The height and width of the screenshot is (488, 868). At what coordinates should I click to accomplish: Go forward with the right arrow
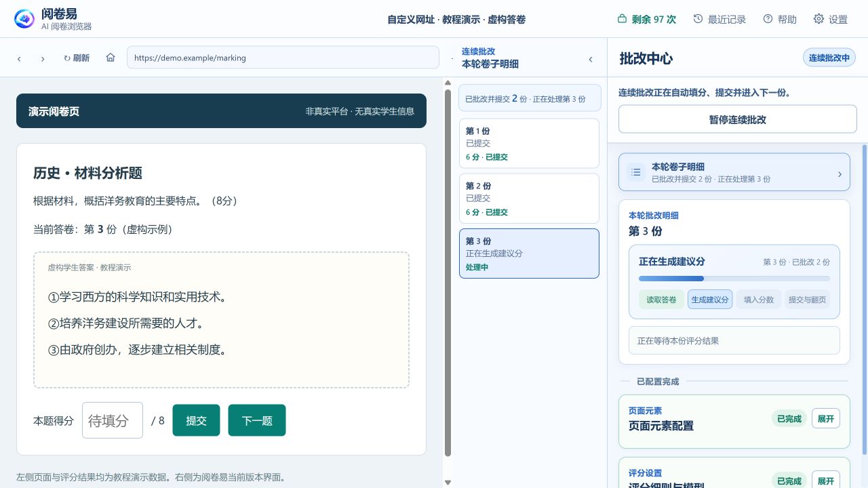tap(43, 58)
